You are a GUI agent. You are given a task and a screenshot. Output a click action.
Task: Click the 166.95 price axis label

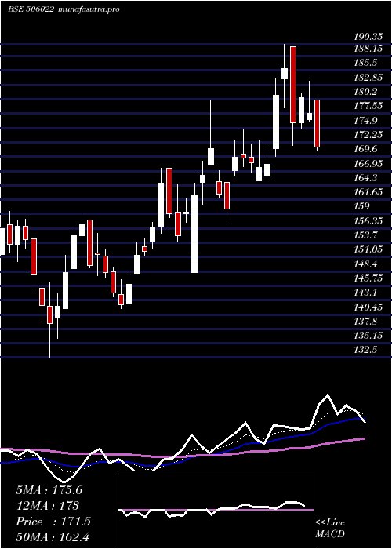(x=368, y=163)
